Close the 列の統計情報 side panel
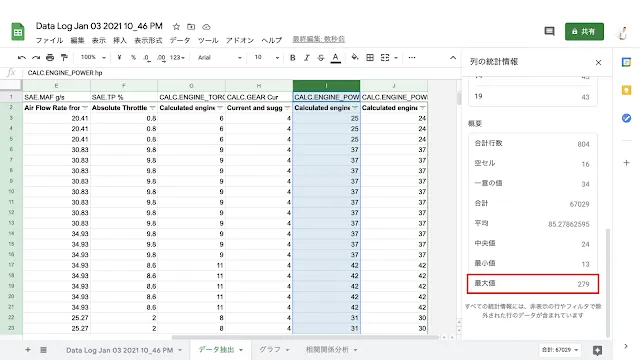Viewport: 640px width, 360px height. tap(598, 62)
